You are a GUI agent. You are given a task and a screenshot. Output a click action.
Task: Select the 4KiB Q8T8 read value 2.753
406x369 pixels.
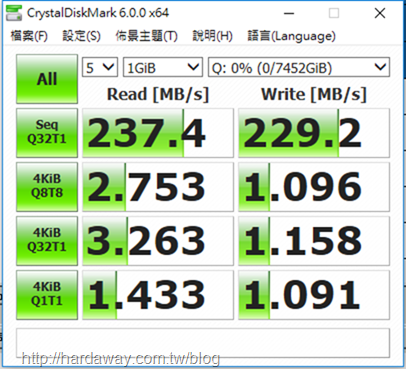(x=158, y=187)
